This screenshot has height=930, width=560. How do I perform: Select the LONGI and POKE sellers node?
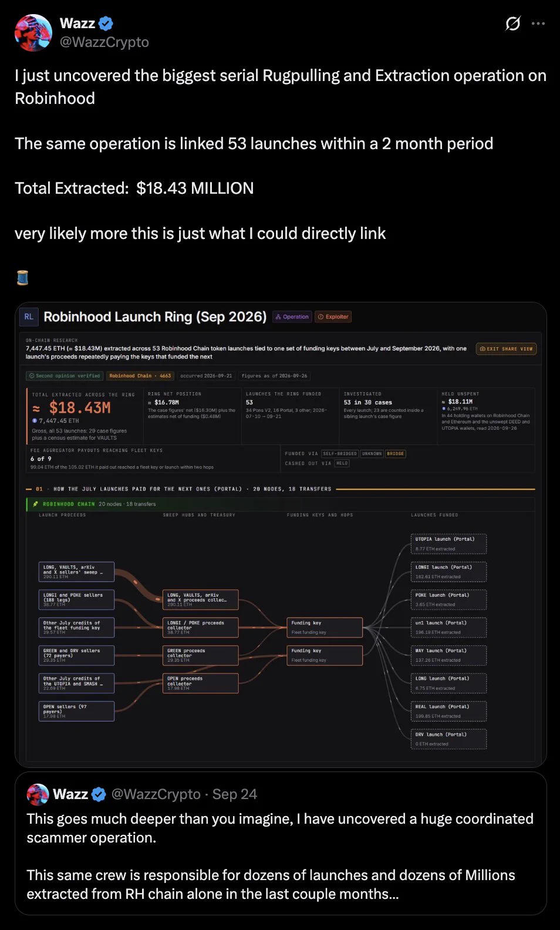[77, 599]
